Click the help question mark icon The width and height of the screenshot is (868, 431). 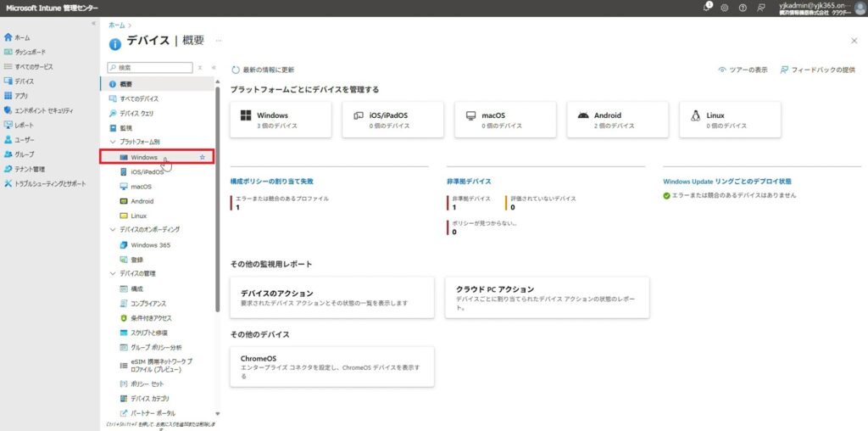743,8
